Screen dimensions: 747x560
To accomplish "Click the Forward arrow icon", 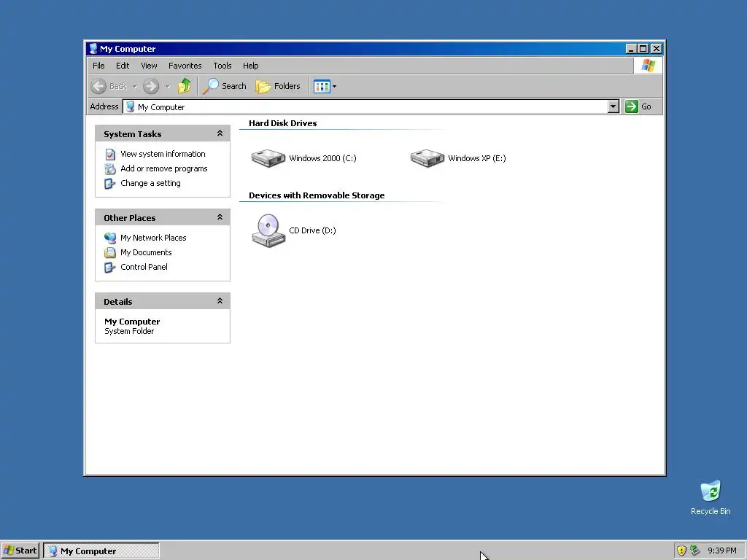I will tap(151, 86).
